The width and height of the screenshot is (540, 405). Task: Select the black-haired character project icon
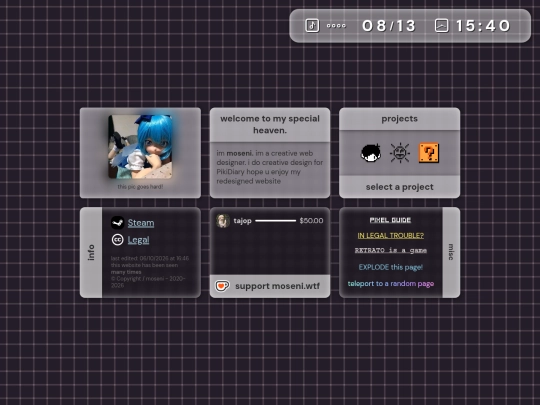(371, 153)
